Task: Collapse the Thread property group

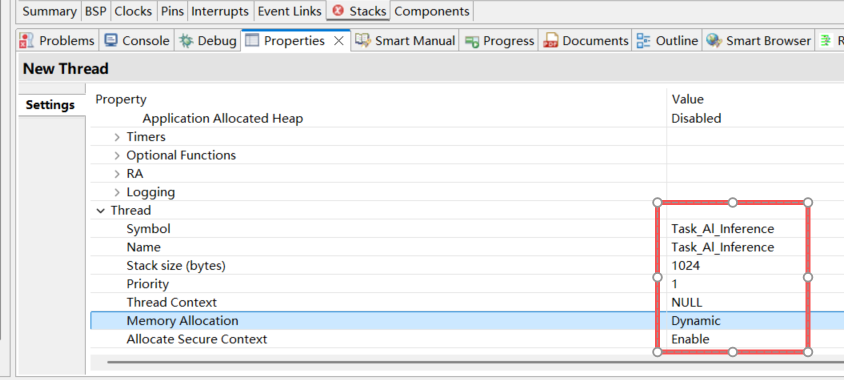Action: 101,210
